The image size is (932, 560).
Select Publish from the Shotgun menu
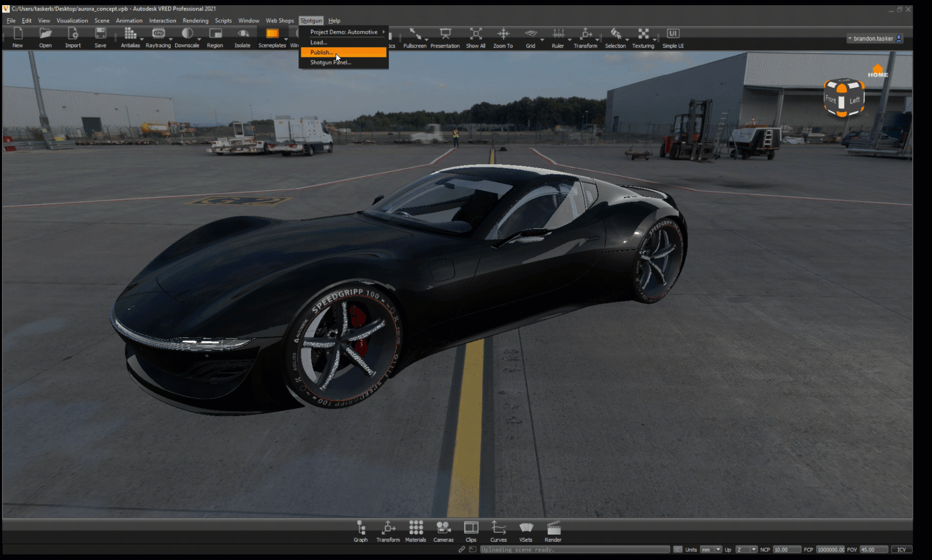pos(322,52)
